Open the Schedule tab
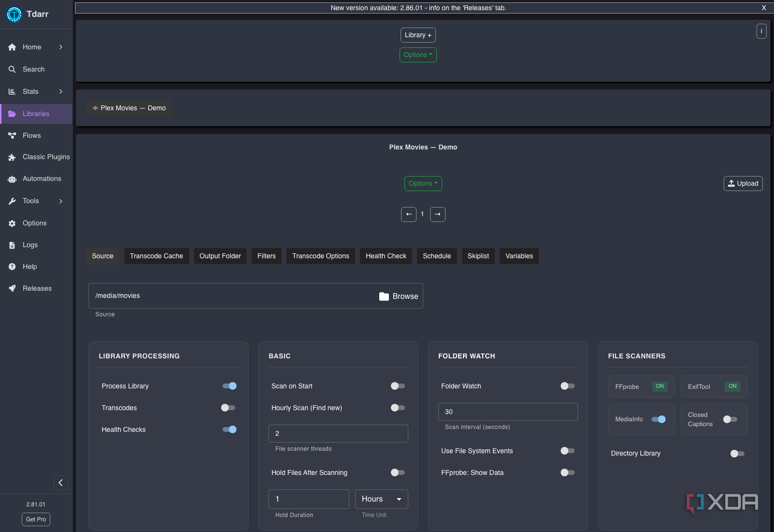Image resolution: width=774 pixels, height=532 pixels. [x=437, y=256]
